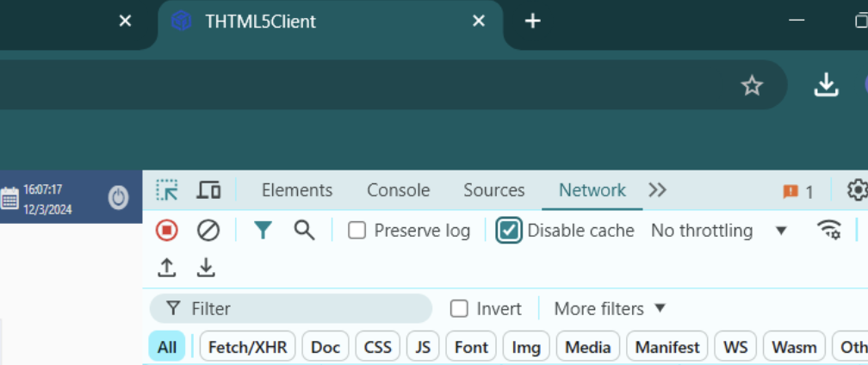Open network search magnifier

coord(304,230)
